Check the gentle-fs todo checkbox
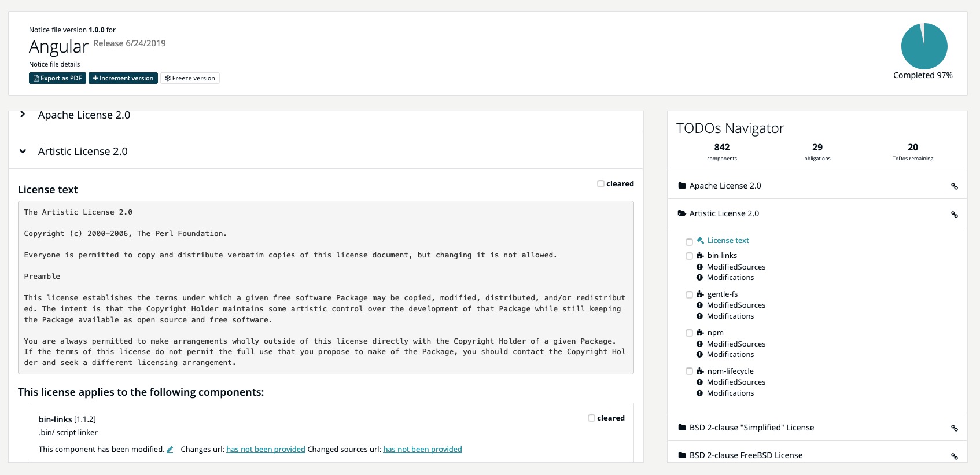This screenshot has height=475, width=980. click(x=689, y=295)
